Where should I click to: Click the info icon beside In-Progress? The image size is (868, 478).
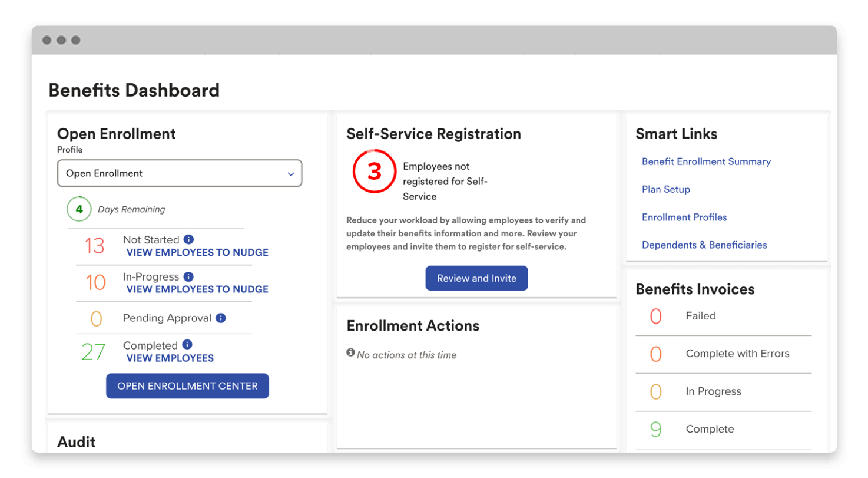188,276
